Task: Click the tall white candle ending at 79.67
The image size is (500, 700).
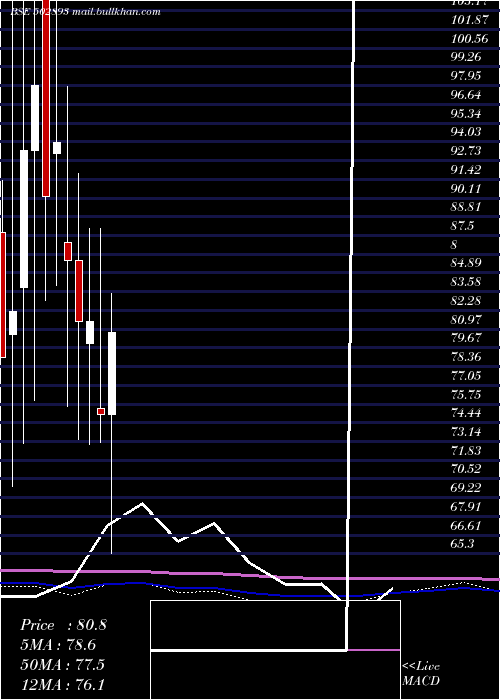Action: (x=112, y=374)
